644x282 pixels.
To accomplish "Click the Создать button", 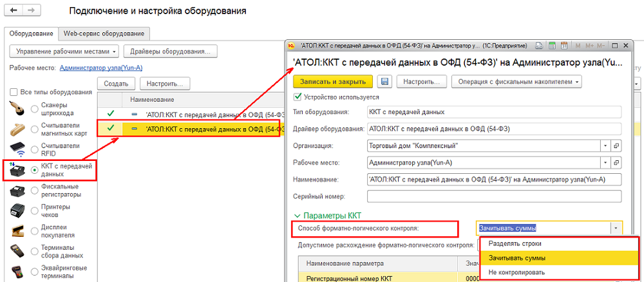I will coord(116,83).
